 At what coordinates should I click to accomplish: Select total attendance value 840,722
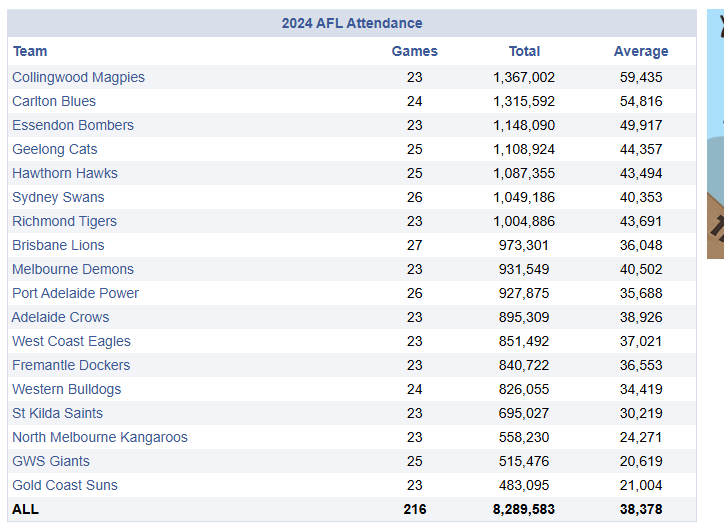tap(524, 365)
